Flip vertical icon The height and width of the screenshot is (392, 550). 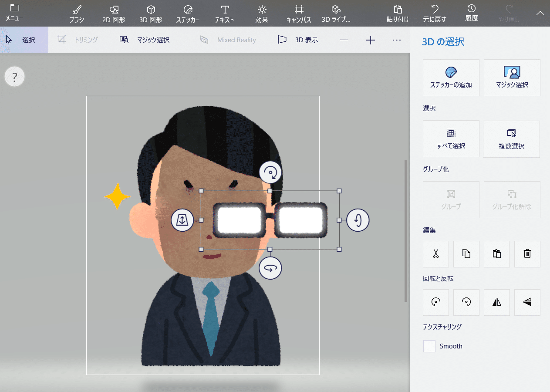527,302
